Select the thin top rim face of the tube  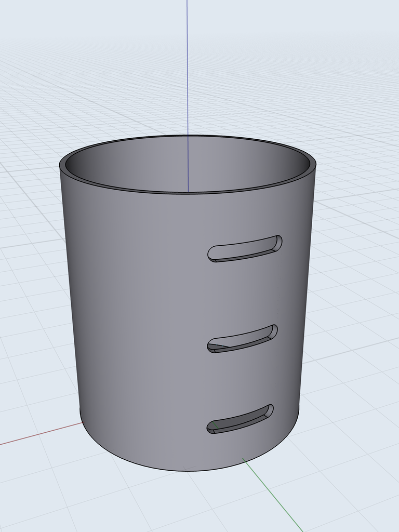coord(62,165)
